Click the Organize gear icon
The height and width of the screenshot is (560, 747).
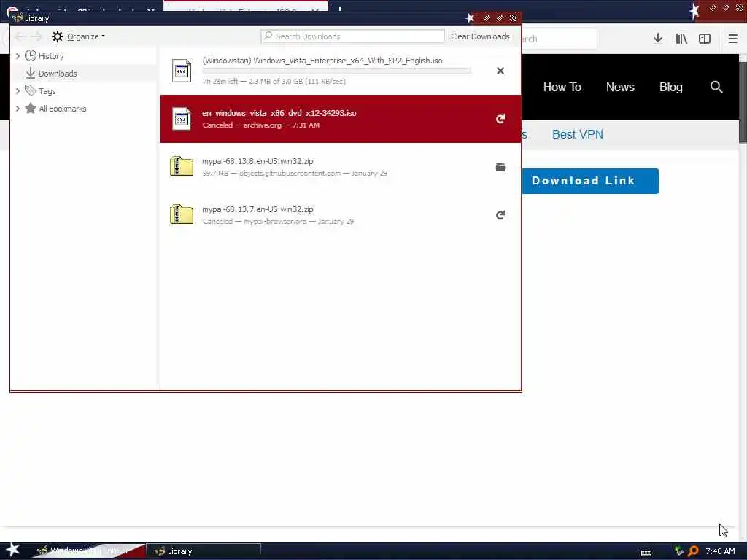pyautogui.click(x=58, y=36)
